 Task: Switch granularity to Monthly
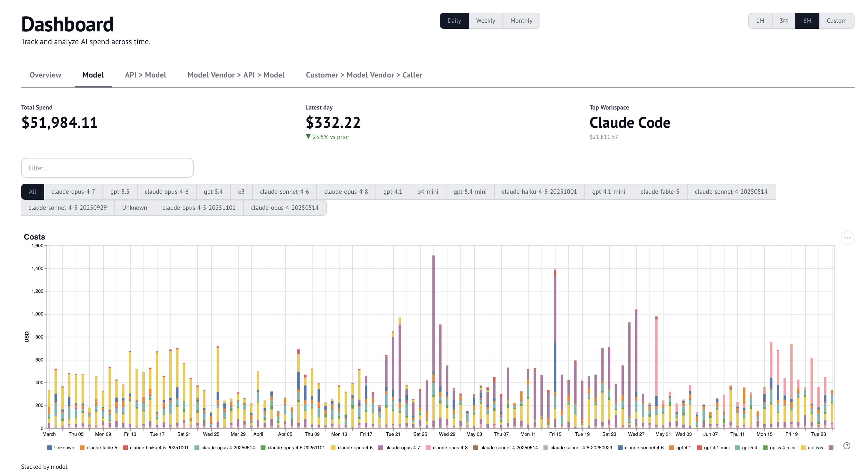[521, 21]
